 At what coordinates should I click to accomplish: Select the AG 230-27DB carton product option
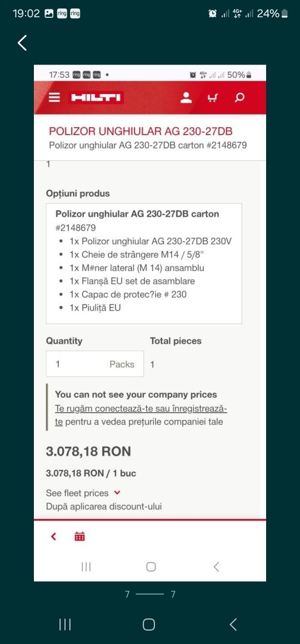tap(144, 263)
